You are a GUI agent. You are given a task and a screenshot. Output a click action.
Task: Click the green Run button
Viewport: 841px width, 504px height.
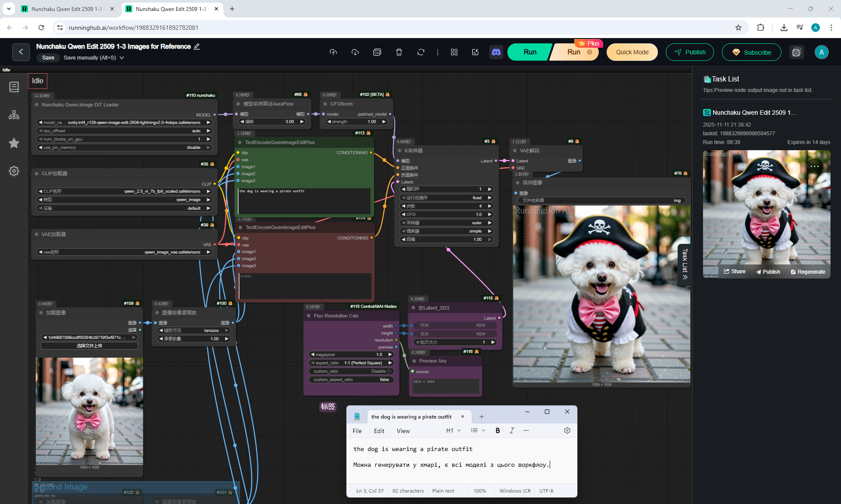tap(530, 52)
